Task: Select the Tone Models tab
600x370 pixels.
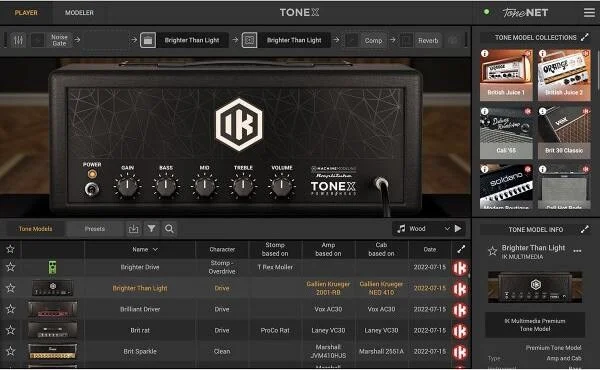Action: (x=35, y=229)
